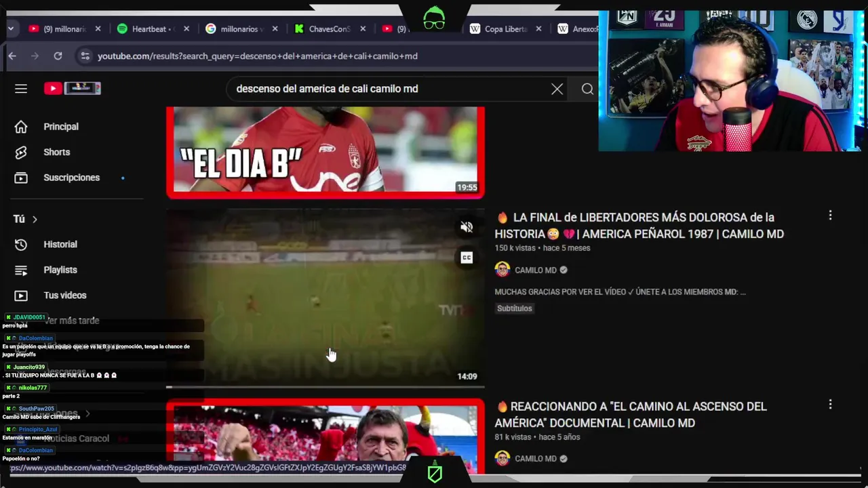The height and width of the screenshot is (488, 868).
Task: Open Playlists in the sidebar
Action: pos(60,270)
